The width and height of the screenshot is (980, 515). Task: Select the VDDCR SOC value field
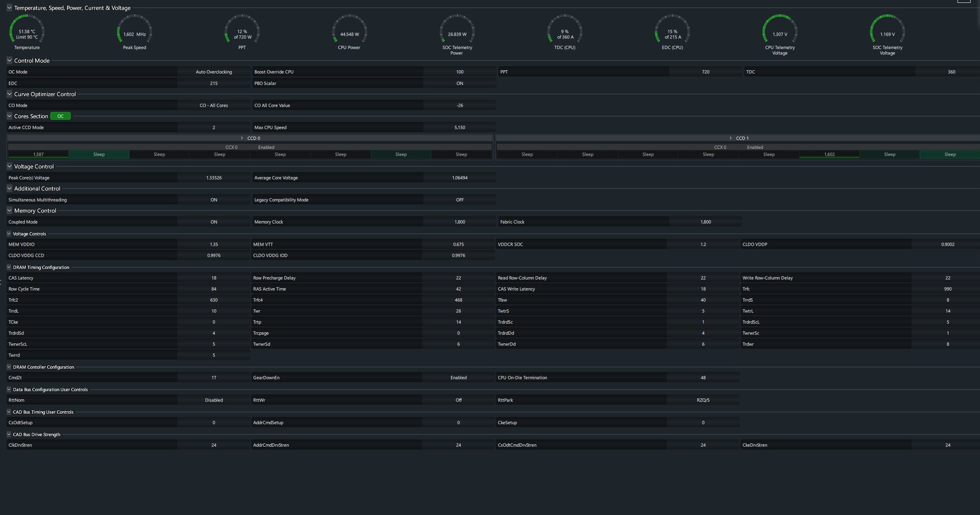[703, 244]
